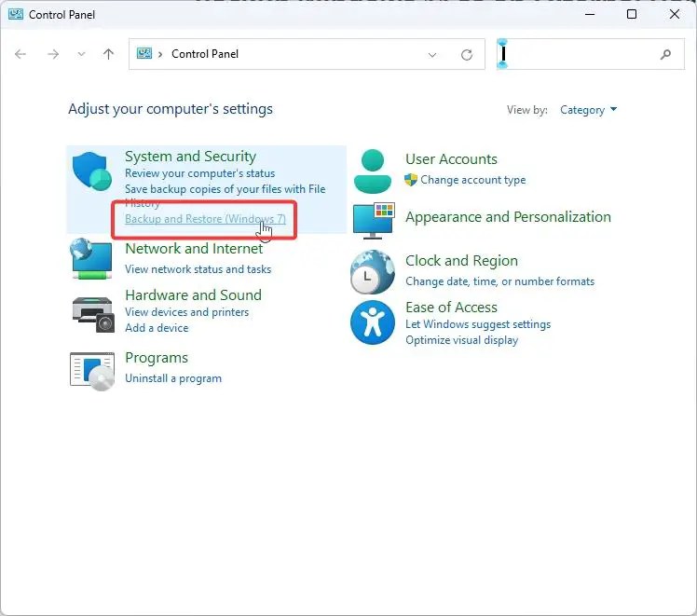The width and height of the screenshot is (697, 616).
Task: Select Add a device link
Action: 157,328
